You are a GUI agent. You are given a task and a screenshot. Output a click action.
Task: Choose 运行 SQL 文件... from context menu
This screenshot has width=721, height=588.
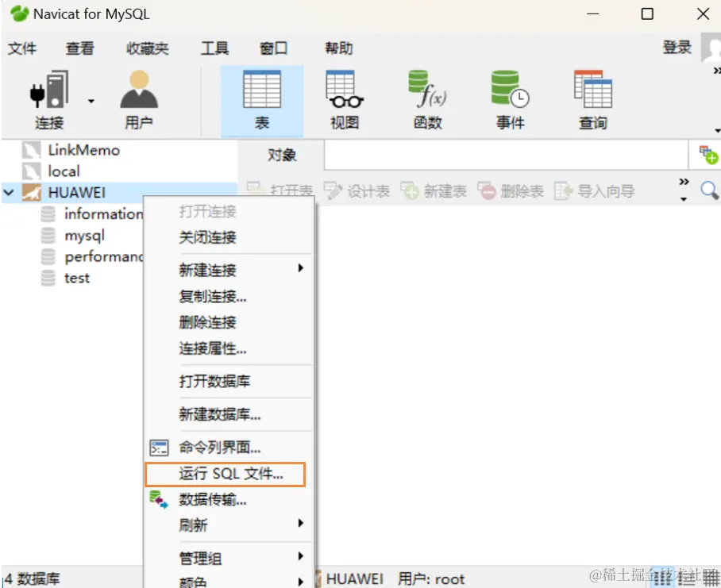[226, 474]
